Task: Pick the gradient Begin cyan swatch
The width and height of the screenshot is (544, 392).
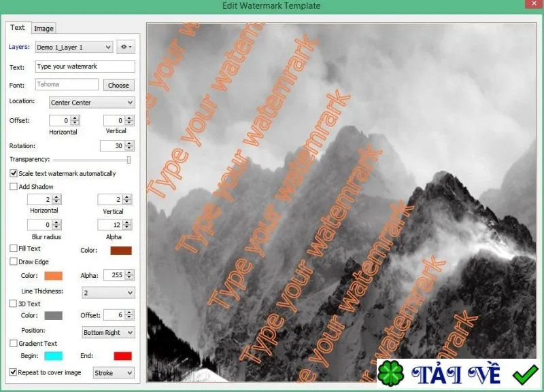Action: tap(54, 356)
